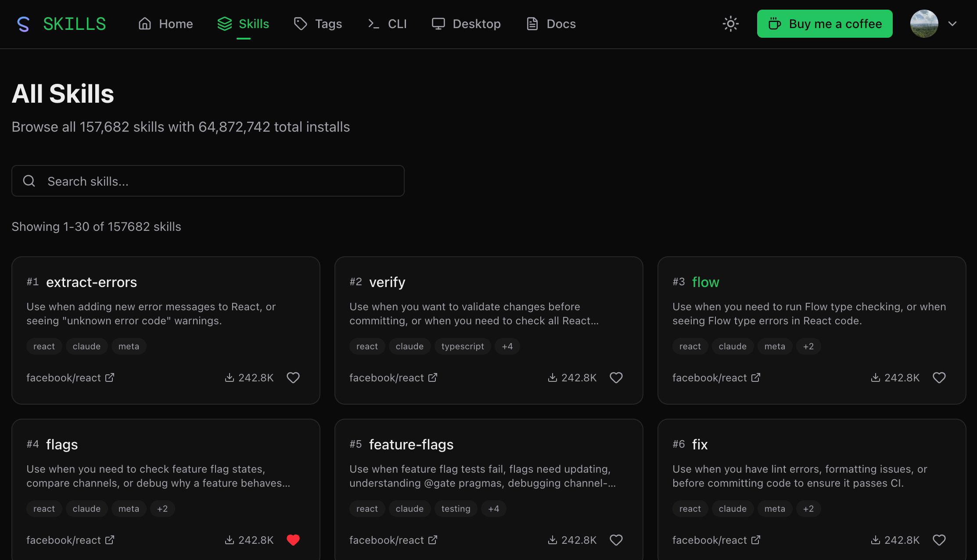
Task: Click external link icon on fix card
Action: click(x=756, y=540)
